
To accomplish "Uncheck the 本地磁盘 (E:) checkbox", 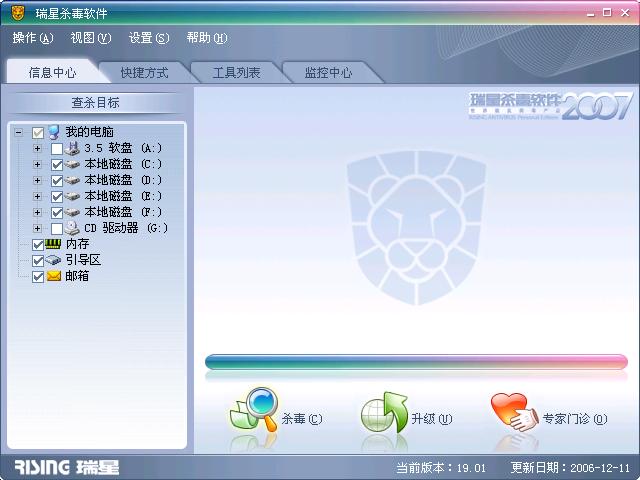I will click(x=57, y=197).
